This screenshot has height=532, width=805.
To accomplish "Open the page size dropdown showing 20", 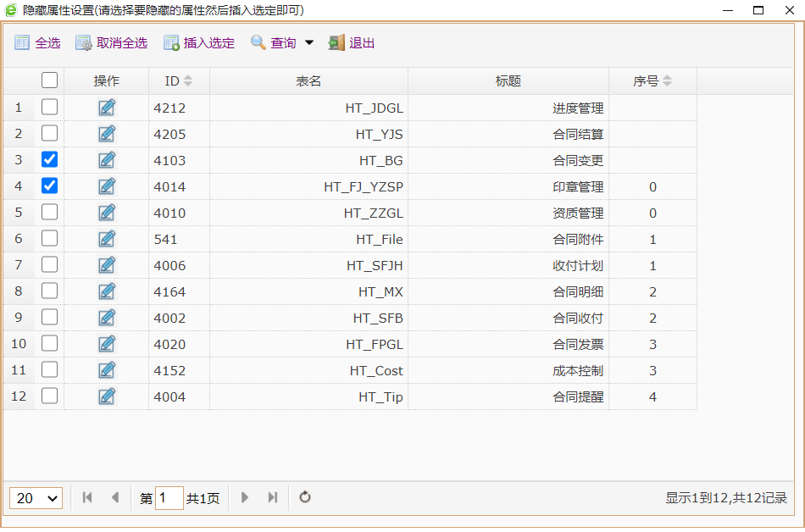I will [36, 498].
